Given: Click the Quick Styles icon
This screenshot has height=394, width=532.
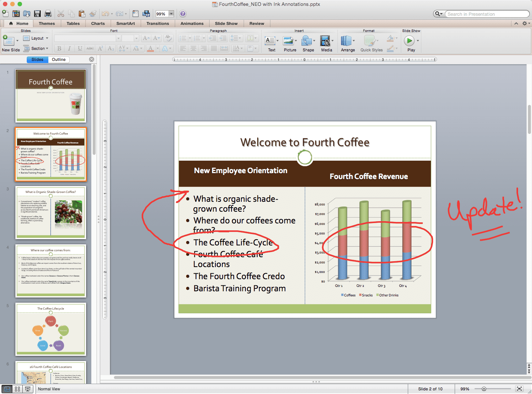Looking at the screenshot, I should point(370,40).
